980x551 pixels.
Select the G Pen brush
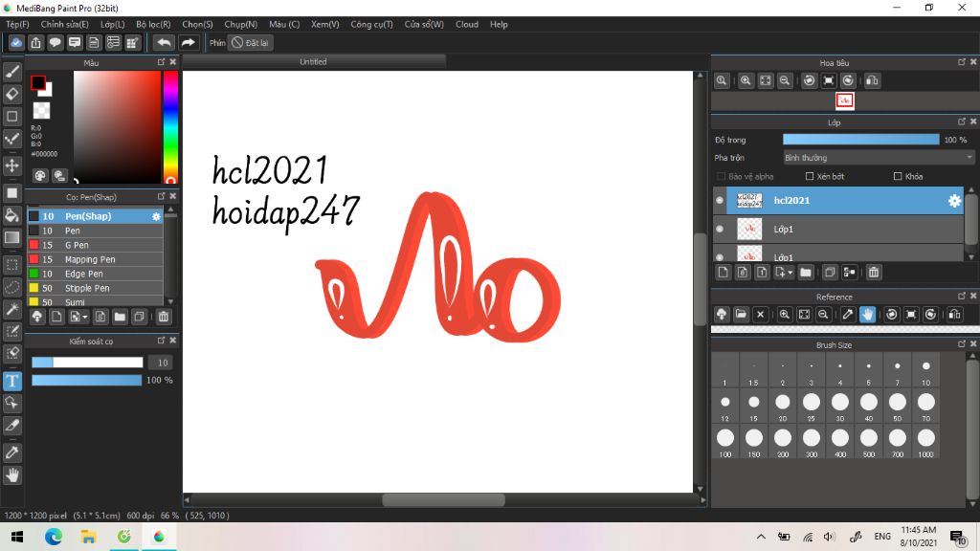(95, 245)
